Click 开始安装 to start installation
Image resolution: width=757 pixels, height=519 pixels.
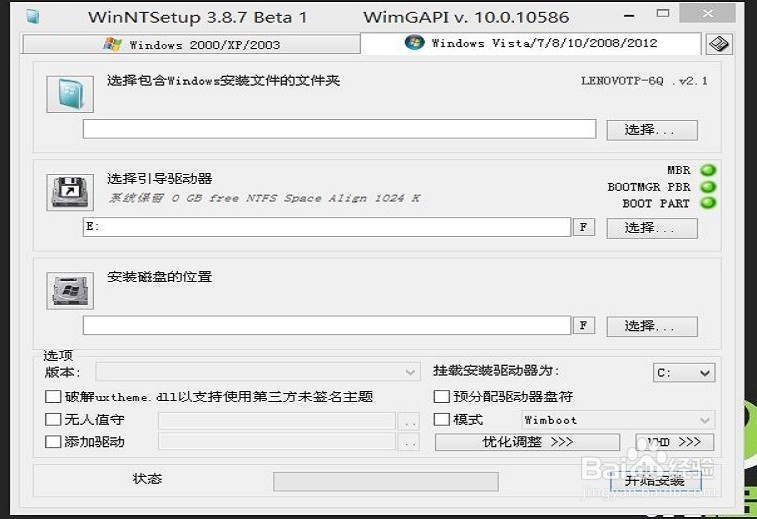tap(656, 481)
